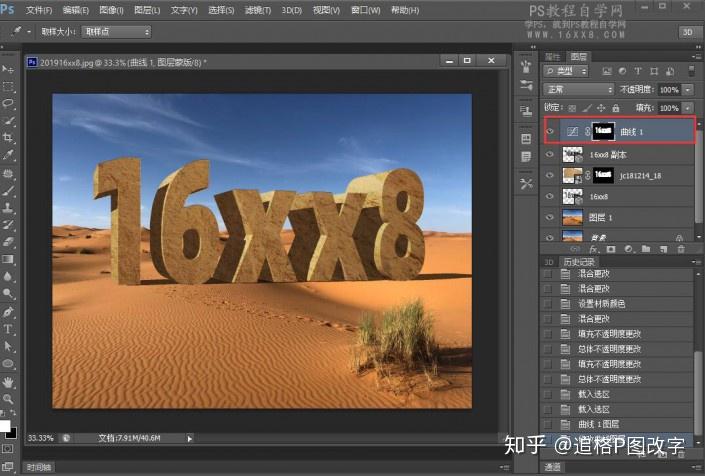Toggle the lock position option
Image resolution: width=705 pixels, height=476 pixels.
pyautogui.click(x=601, y=108)
